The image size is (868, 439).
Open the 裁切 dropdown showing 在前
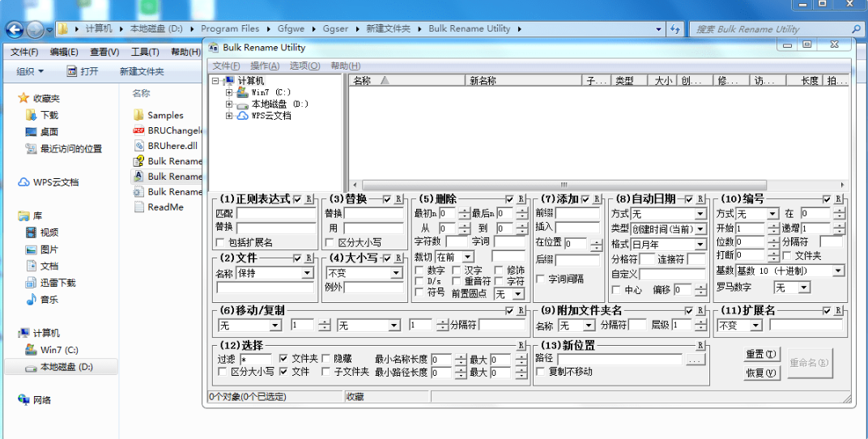468,256
